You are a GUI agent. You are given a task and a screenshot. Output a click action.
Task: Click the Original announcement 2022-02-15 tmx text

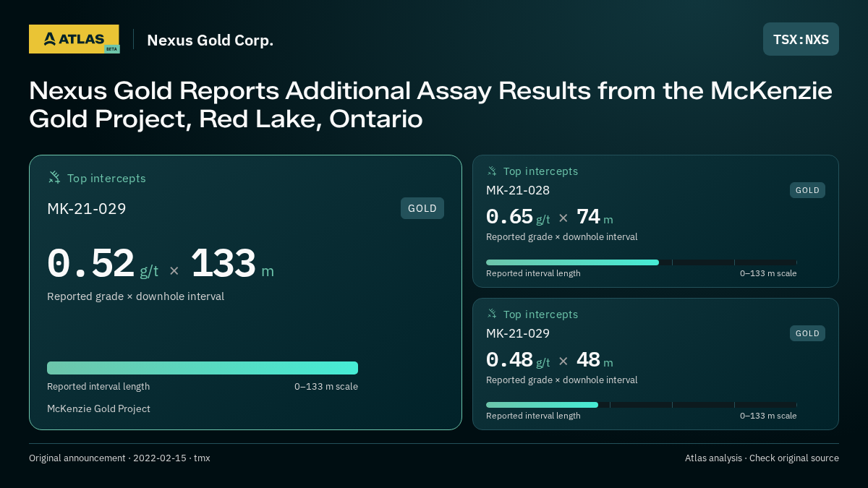point(119,458)
